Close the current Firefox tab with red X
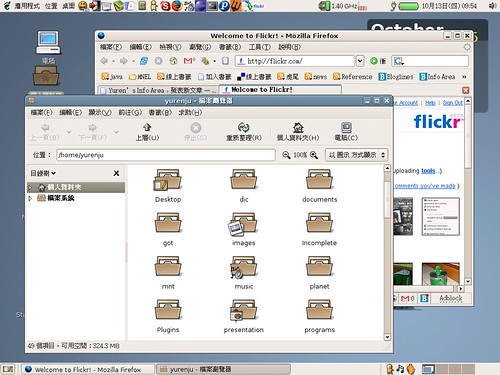Image resolution: width=500 pixels, height=375 pixels. point(466,90)
